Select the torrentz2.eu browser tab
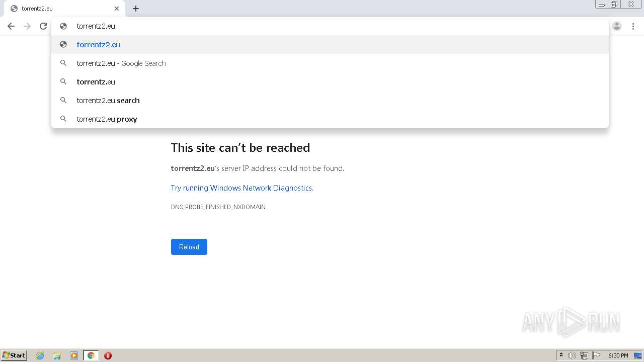The image size is (644, 362). 64,9
